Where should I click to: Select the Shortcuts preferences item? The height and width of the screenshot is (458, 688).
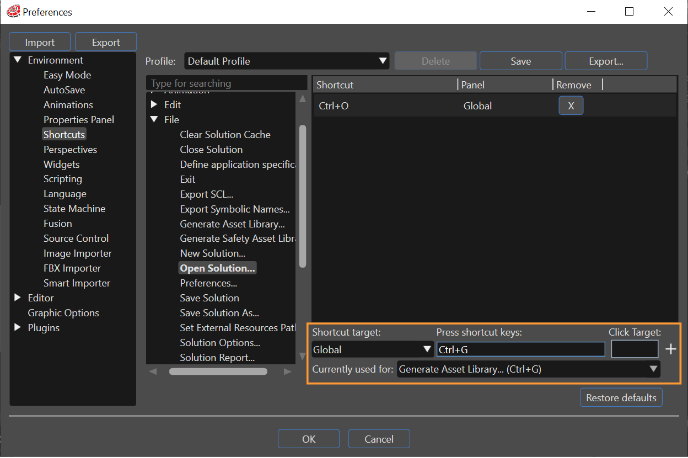tap(64, 134)
